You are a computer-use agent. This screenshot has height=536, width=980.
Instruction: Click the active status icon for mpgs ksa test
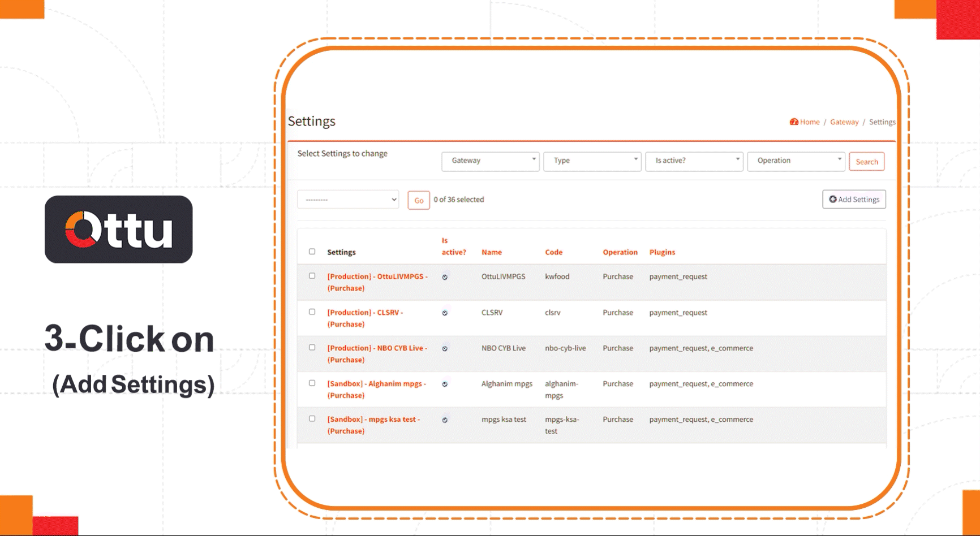click(445, 420)
